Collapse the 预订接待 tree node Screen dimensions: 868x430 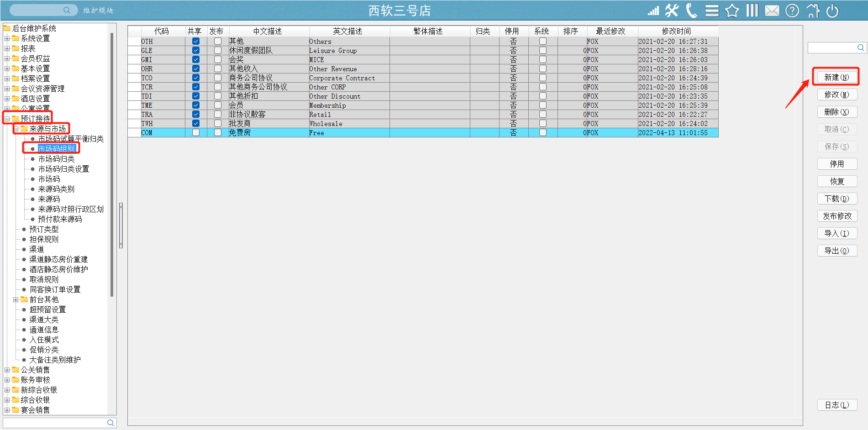click(7, 119)
